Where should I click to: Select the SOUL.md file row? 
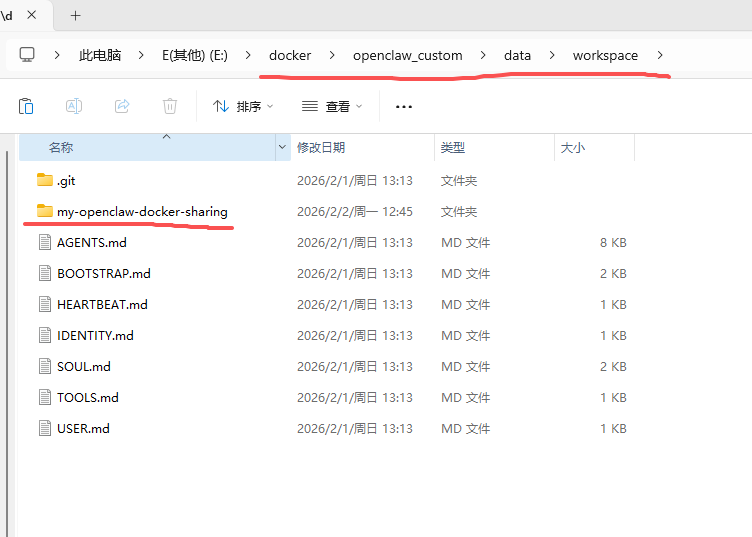click(84, 366)
